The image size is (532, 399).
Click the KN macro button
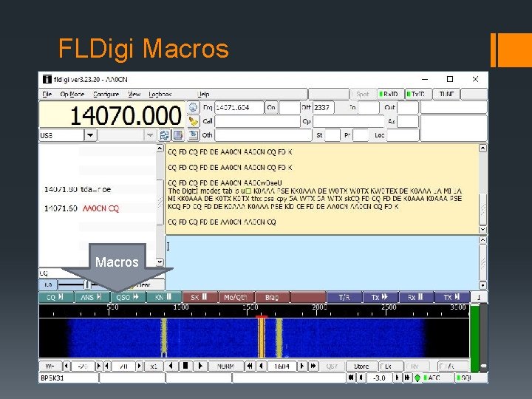point(164,297)
